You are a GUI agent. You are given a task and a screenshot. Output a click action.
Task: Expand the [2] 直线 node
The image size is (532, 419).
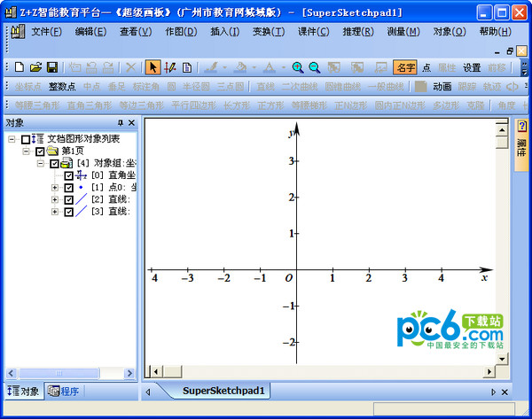coord(55,199)
